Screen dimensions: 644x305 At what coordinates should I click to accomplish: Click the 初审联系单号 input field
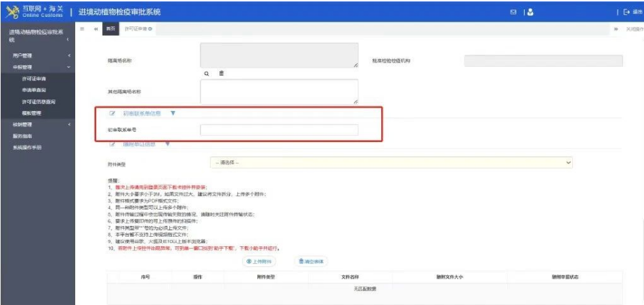(x=279, y=130)
